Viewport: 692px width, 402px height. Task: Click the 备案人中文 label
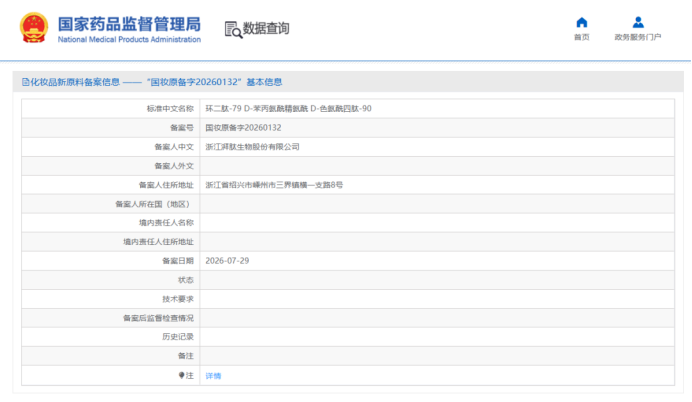174,147
